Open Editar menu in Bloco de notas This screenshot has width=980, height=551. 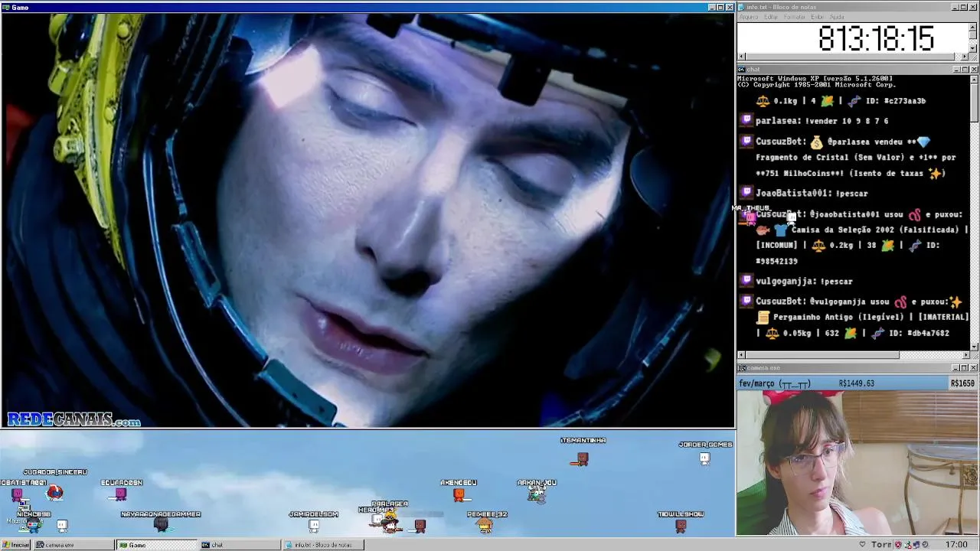771,17
